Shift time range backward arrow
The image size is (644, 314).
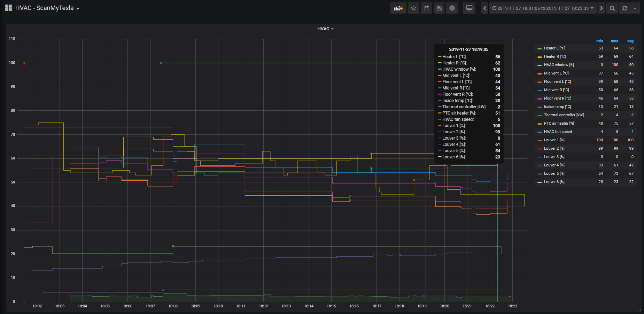[484, 8]
